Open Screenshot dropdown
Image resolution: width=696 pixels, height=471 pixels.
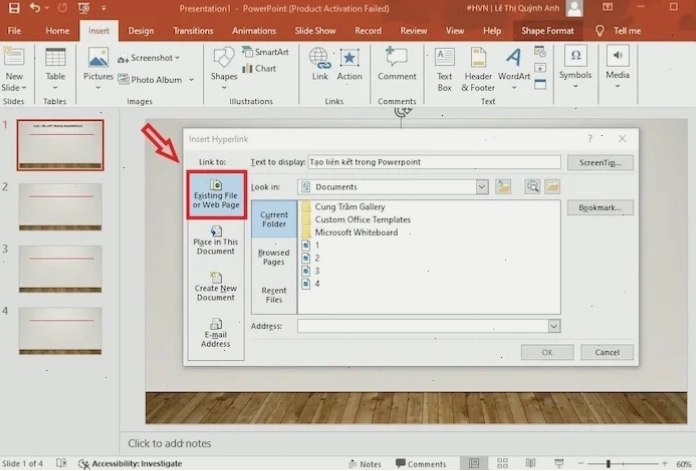coord(149,58)
